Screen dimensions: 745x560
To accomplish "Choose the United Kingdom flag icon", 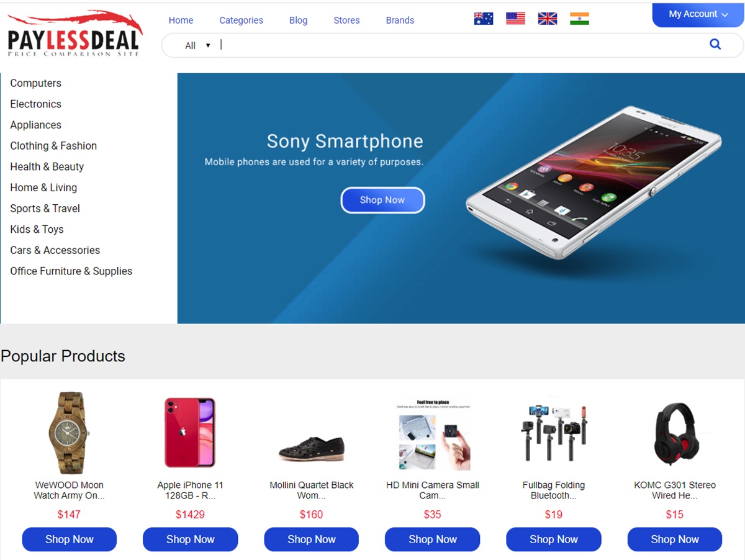I will click(548, 19).
